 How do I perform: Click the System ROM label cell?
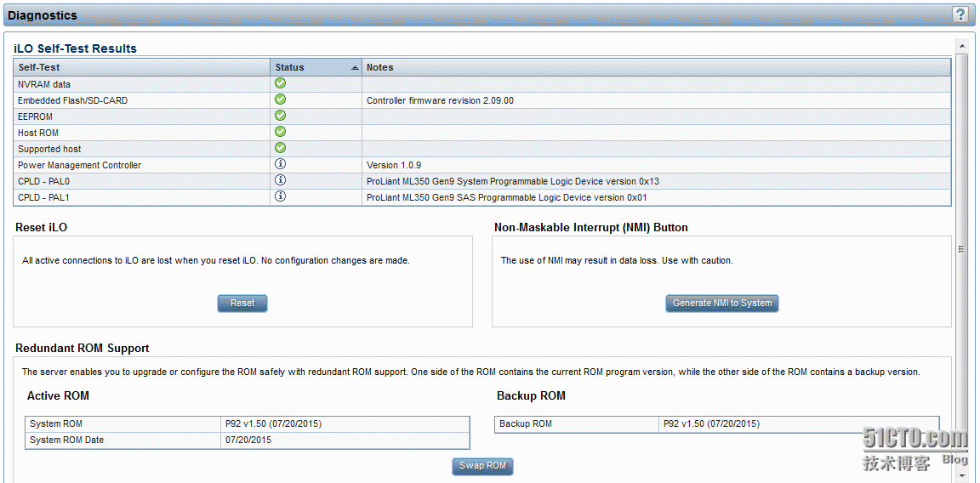[x=123, y=423]
